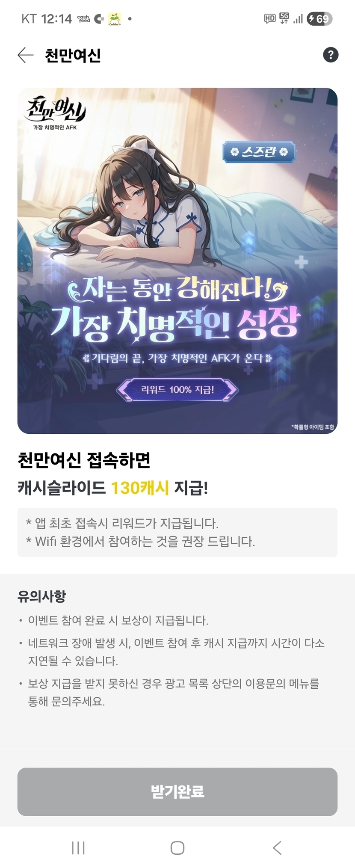Tap the cash feed status bar icon
Image resolution: width=355 pixels, height=868 pixels.
(x=83, y=19)
